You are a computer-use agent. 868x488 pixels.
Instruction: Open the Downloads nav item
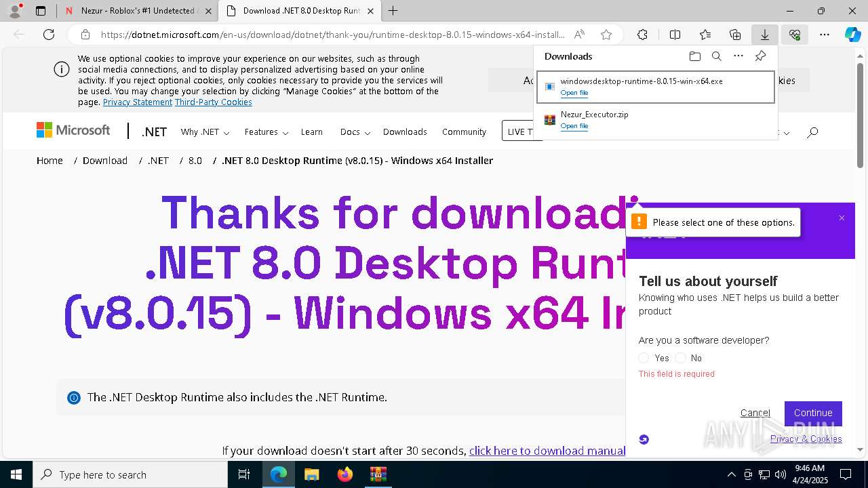point(405,132)
